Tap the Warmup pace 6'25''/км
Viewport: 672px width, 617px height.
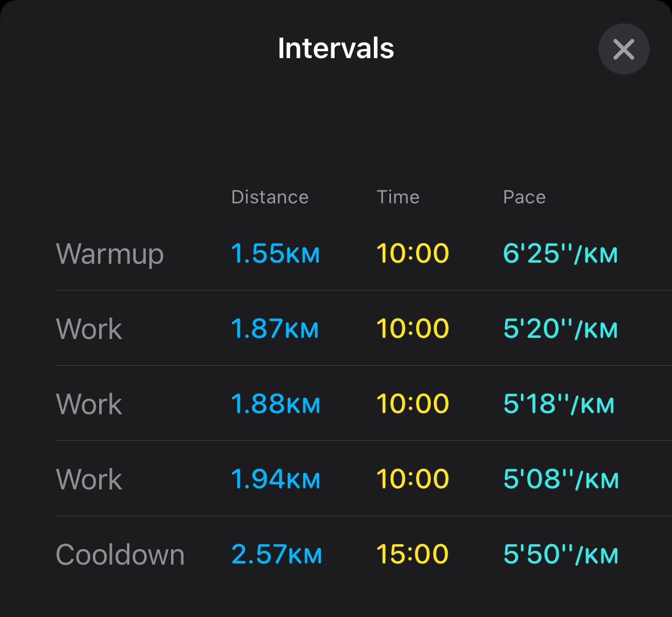560,253
